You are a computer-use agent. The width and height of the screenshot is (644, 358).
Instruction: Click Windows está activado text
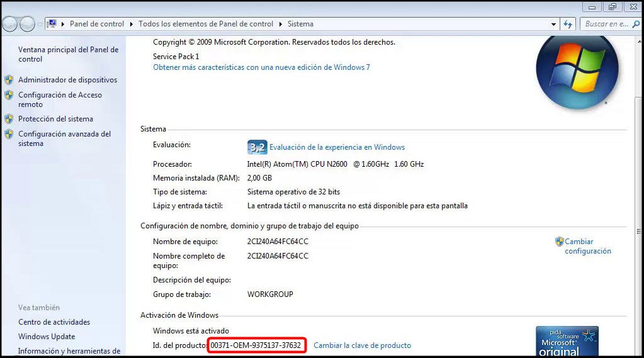[191, 330]
